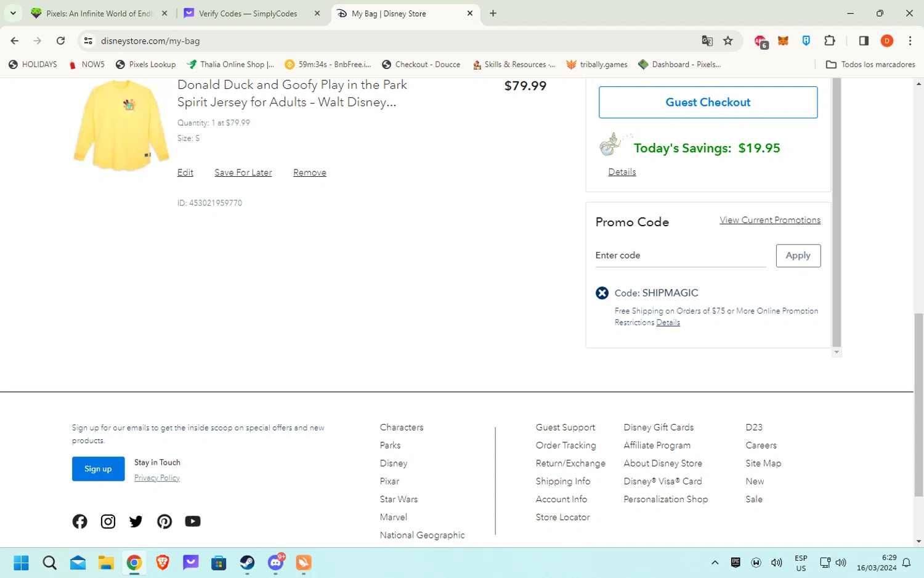Remove the SHIPMAGIC promo code
This screenshot has height=578, width=924.
coord(602,293)
